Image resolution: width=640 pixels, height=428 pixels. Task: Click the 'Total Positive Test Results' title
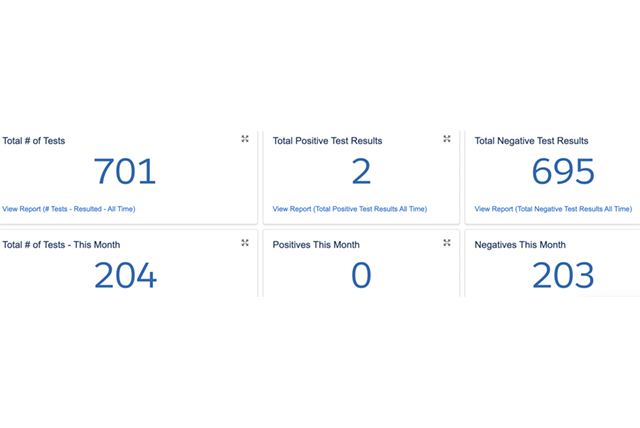(327, 141)
